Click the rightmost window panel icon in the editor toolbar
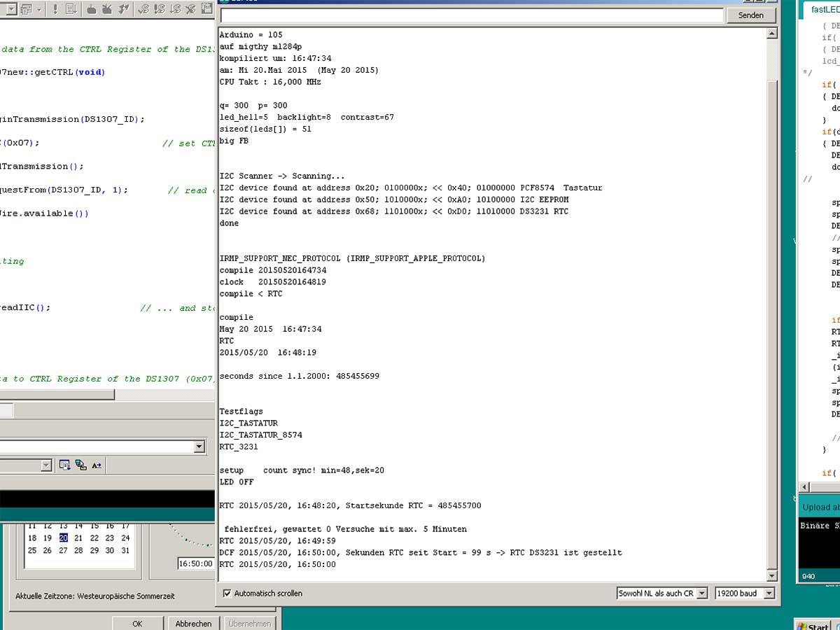840x630 pixels. [x=207, y=9]
